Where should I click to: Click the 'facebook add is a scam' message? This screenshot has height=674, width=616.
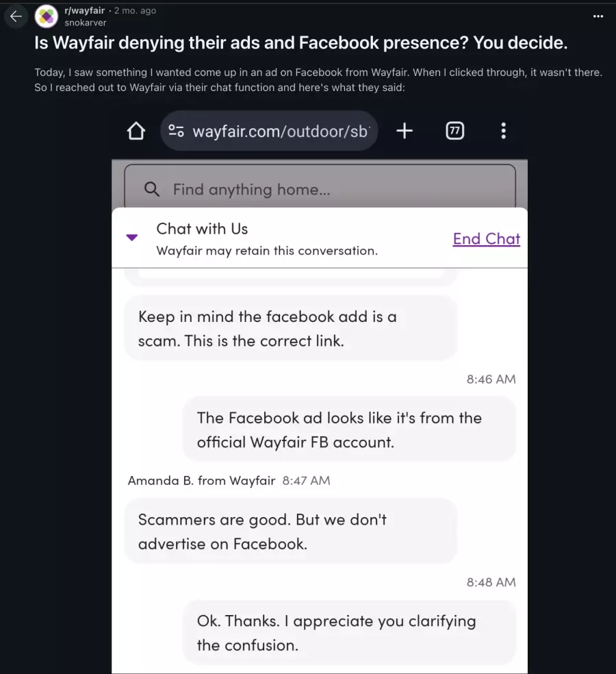[x=291, y=328]
